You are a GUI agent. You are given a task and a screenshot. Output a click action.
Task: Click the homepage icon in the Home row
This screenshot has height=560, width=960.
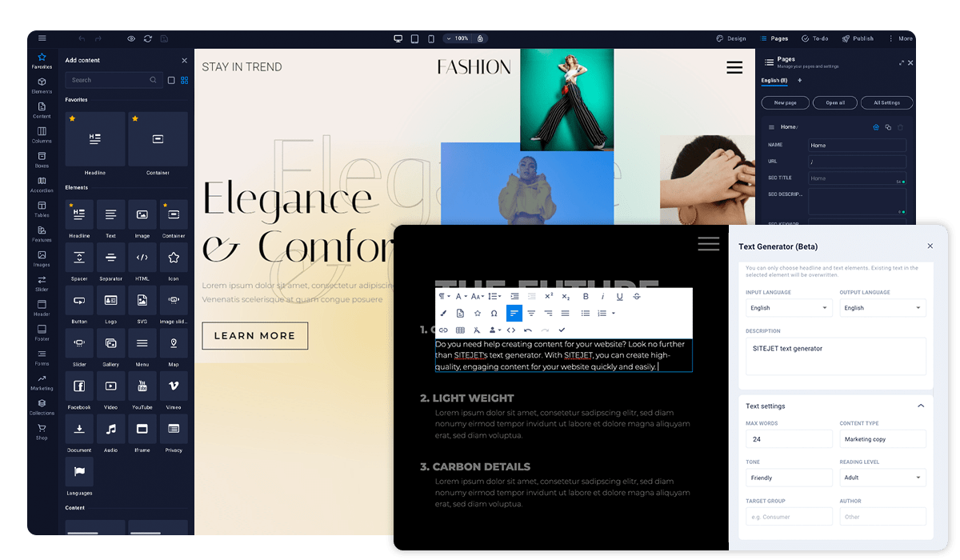876,127
